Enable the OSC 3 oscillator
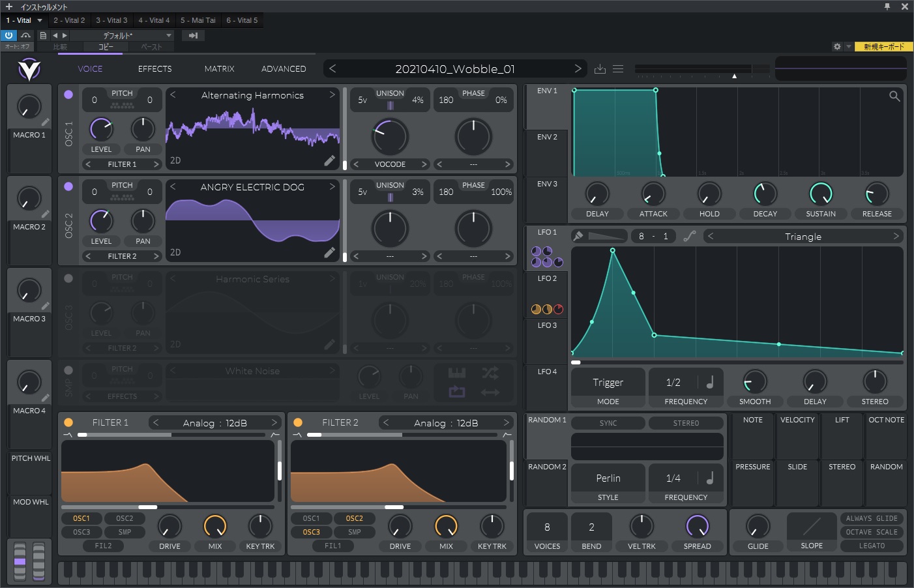This screenshot has height=588, width=914. point(68,278)
